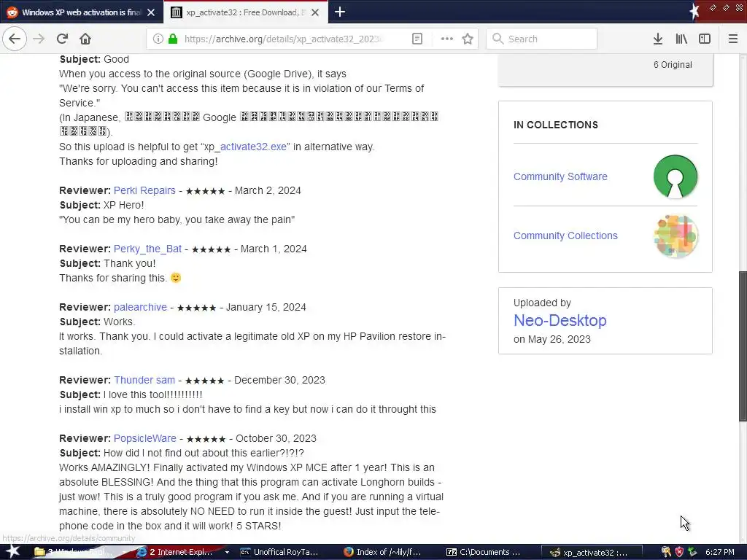This screenshot has height=560, width=747.
Task: Open reviewer Perky_the_Bat profile
Action: click(x=147, y=249)
